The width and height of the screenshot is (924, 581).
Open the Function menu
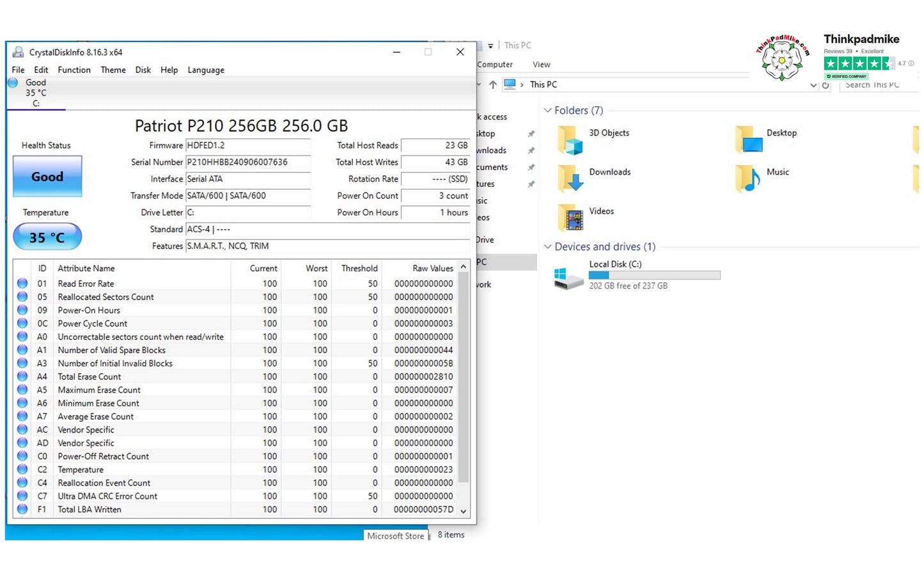74,70
